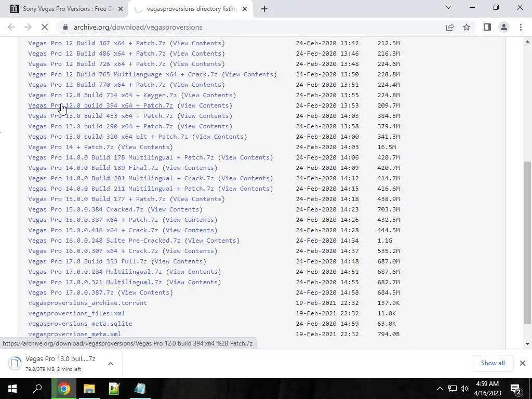Close the downloads bar

[x=523, y=363]
